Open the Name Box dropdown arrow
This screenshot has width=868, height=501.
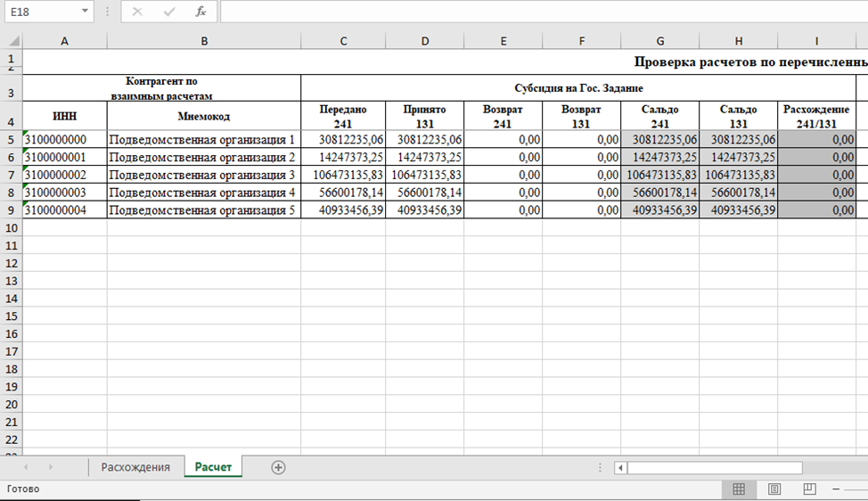tap(85, 11)
